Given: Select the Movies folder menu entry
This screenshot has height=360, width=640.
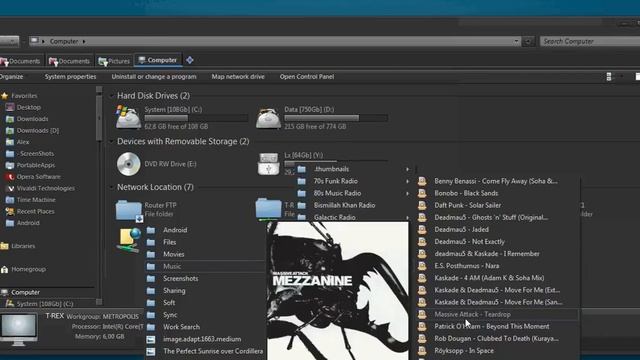Looking at the screenshot, I should tap(206, 254).
